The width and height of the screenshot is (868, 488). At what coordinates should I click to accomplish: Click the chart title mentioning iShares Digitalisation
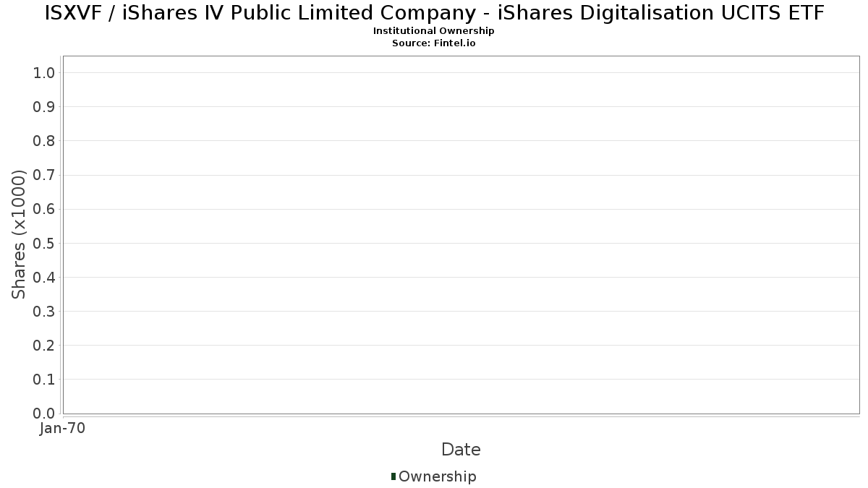[434, 13]
